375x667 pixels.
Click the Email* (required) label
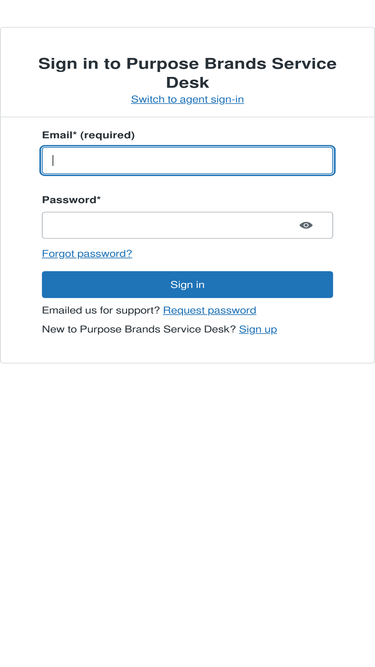[x=88, y=135]
